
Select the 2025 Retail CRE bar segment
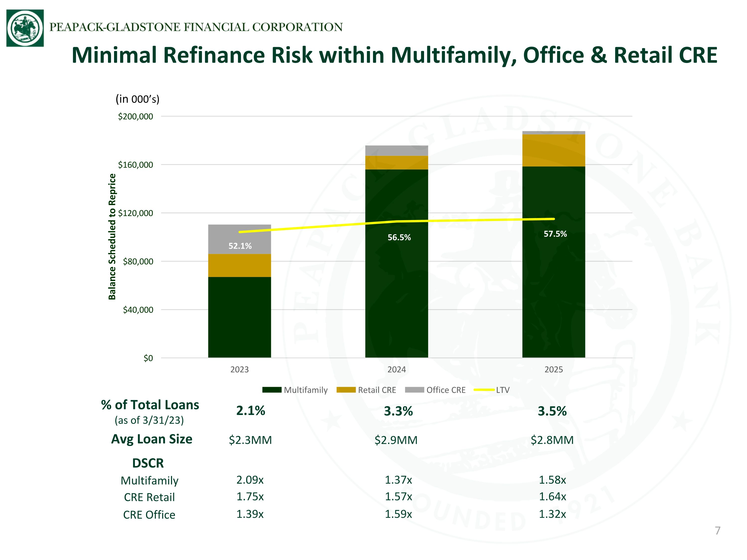(554, 151)
